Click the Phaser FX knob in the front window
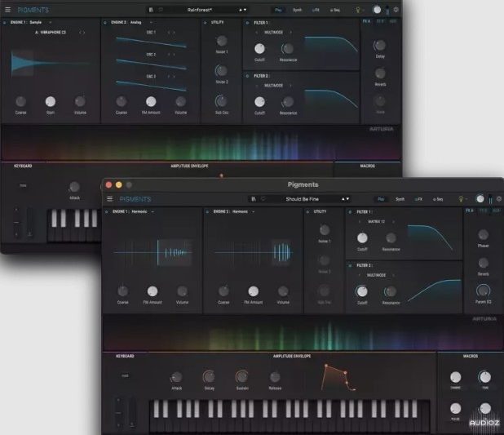Image resolution: width=504 pixels, height=435 pixels. coord(484,234)
